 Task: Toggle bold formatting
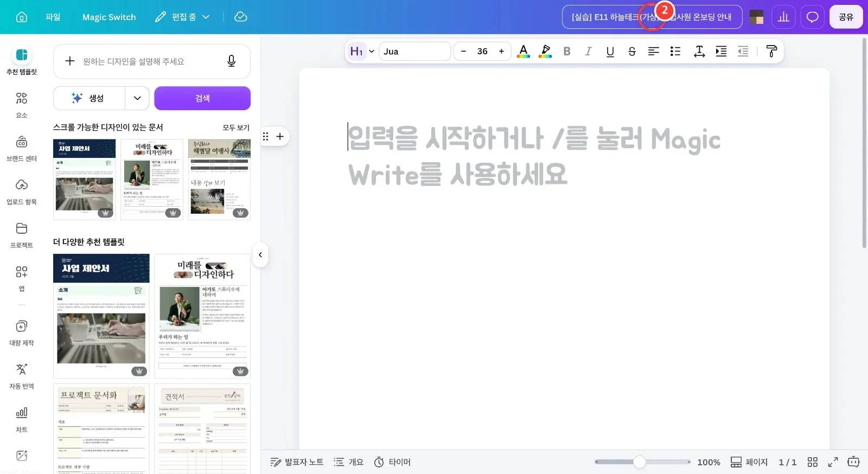567,51
